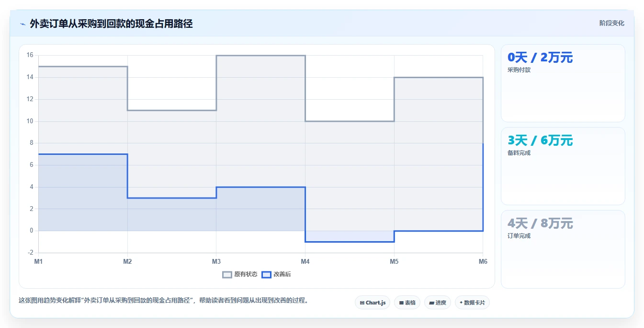The image size is (644, 328).
Task: Click the 阶段变化 label in header
Action: pos(611,23)
